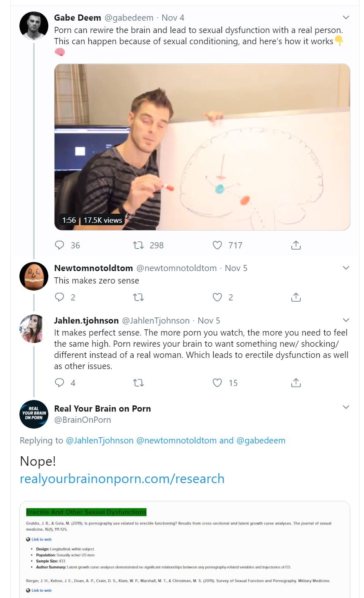Image resolution: width=364 pixels, height=598 pixels.
Task: Open dropdown arrow on Jahlen.tjohnson's tweet
Action: click(x=346, y=320)
